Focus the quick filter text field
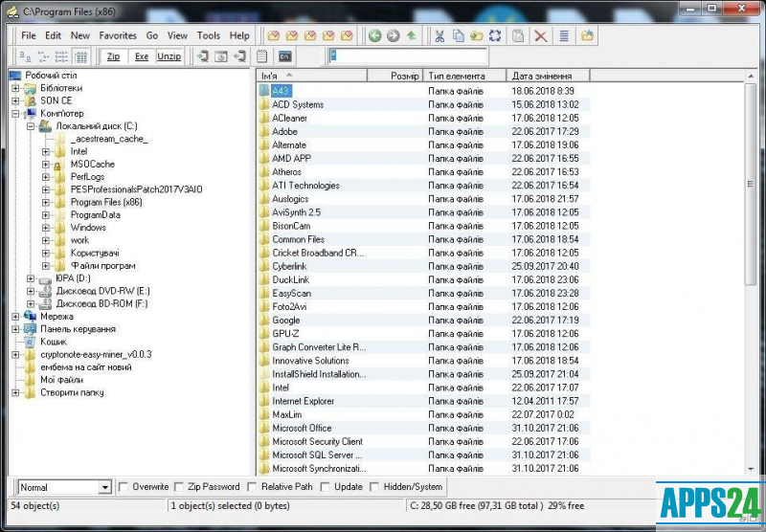The height and width of the screenshot is (532, 766). (x=408, y=56)
